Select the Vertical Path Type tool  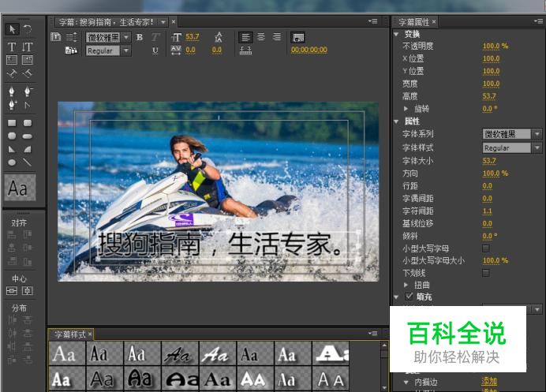pyautogui.click(x=27, y=73)
